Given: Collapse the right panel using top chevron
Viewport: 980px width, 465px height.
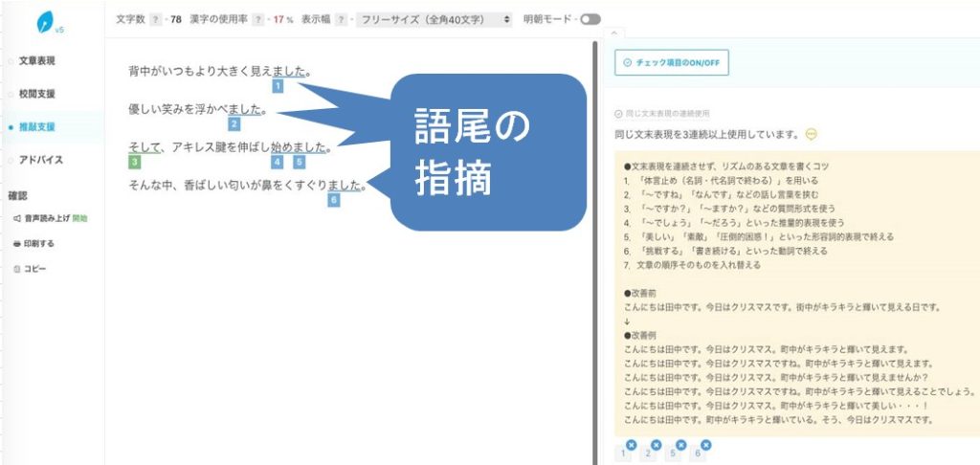Looking at the screenshot, I should pyautogui.click(x=613, y=33).
